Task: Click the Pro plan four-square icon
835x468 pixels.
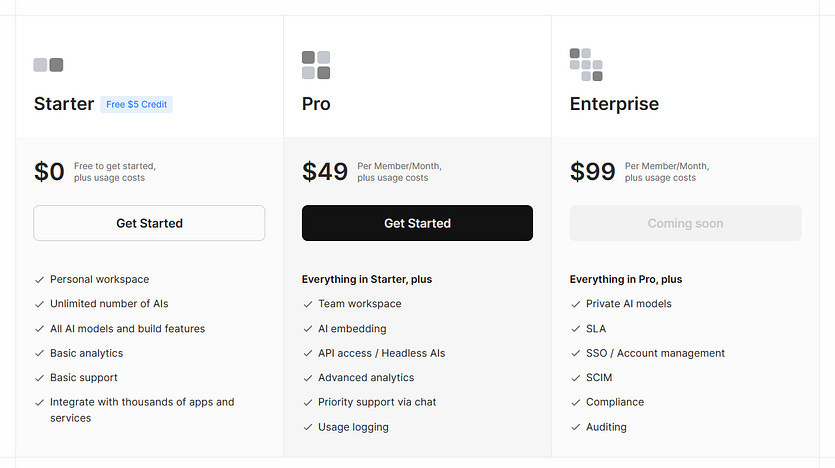Action: click(316, 65)
